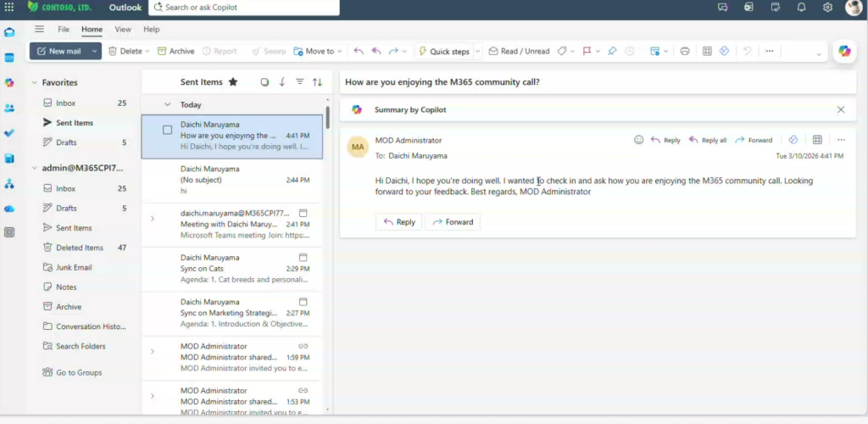Click the Undo icon in ribbon
This screenshot has width=868, height=424.
(747, 51)
